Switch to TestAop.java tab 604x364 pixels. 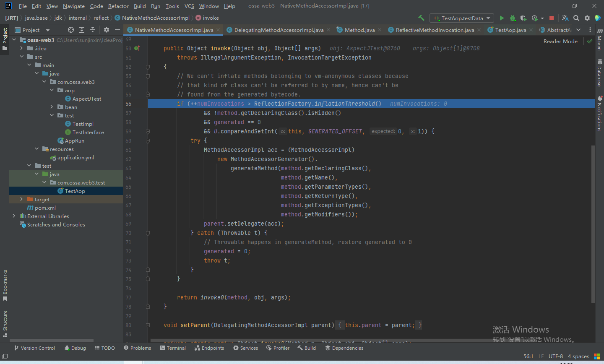[510, 30]
